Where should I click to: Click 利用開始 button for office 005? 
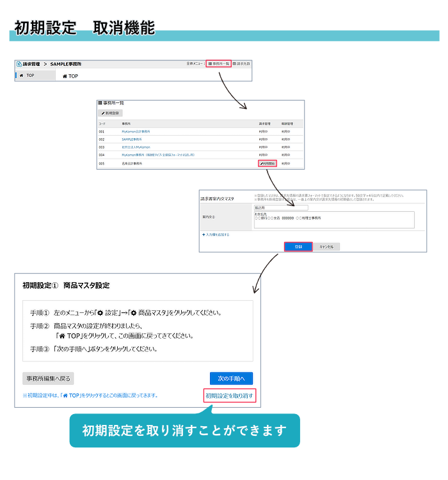point(268,163)
